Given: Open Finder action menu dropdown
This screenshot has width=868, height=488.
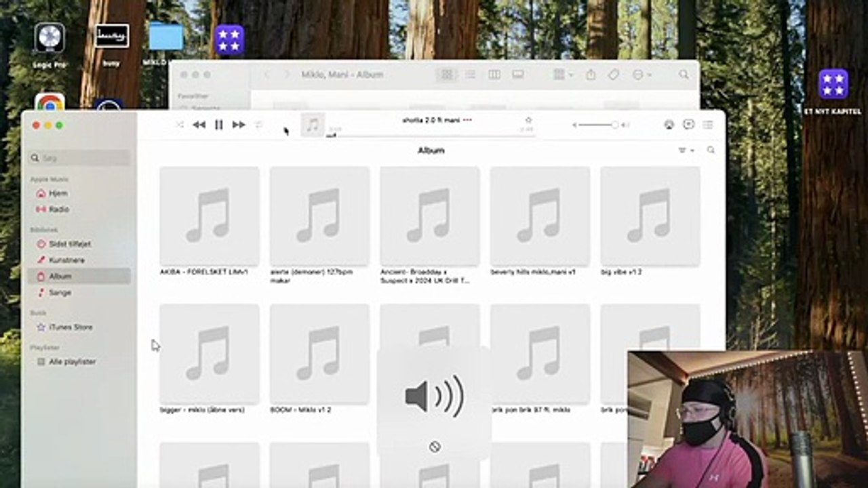Looking at the screenshot, I should coord(641,75).
